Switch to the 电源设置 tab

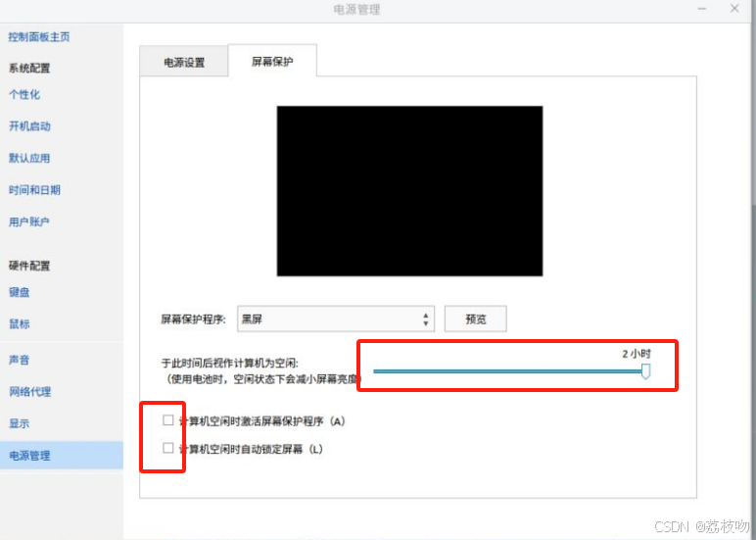click(184, 63)
